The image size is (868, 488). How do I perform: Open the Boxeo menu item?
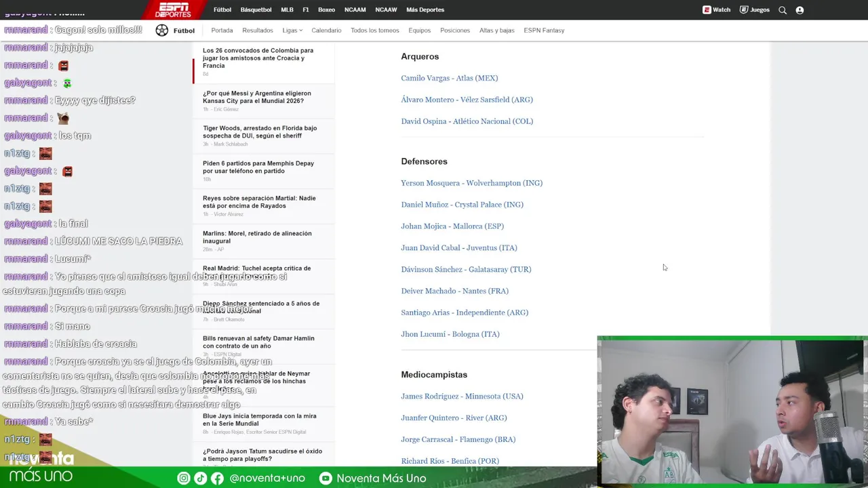[x=326, y=9]
